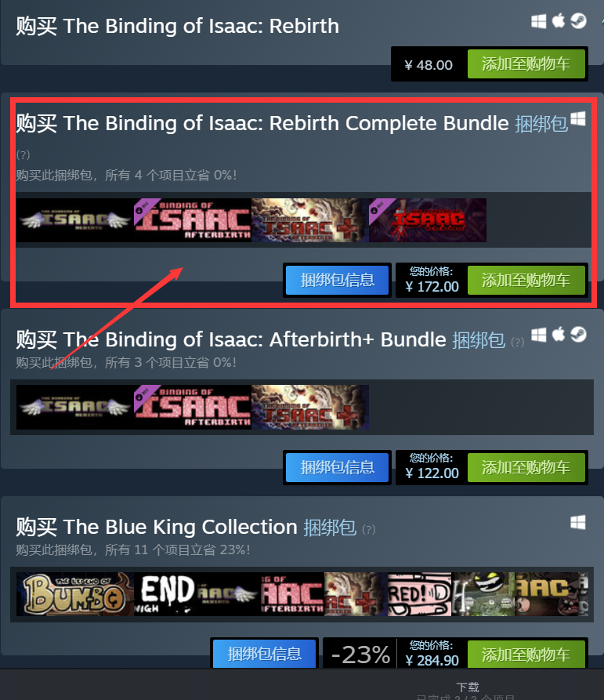The image size is (604, 700).
Task: Add the ¥122.00 Afterbirth+ Bundle to cart
Action: 526,467
